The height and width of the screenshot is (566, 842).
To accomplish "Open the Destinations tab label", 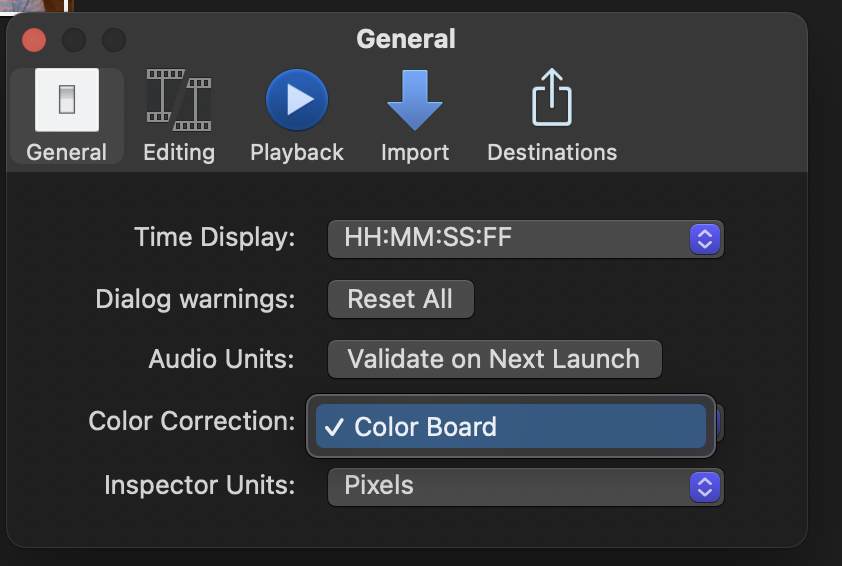I will pyautogui.click(x=552, y=153).
